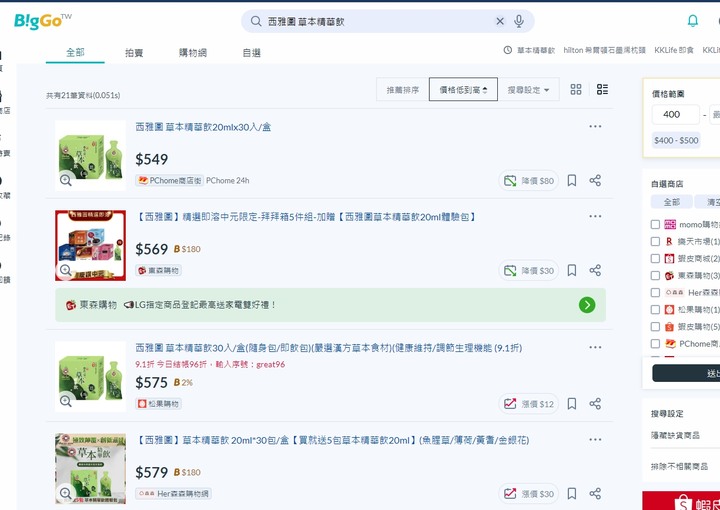Open the 精選即溶中元限定 拜拜箱 product link
This screenshot has height=510, width=720.
[x=306, y=217]
